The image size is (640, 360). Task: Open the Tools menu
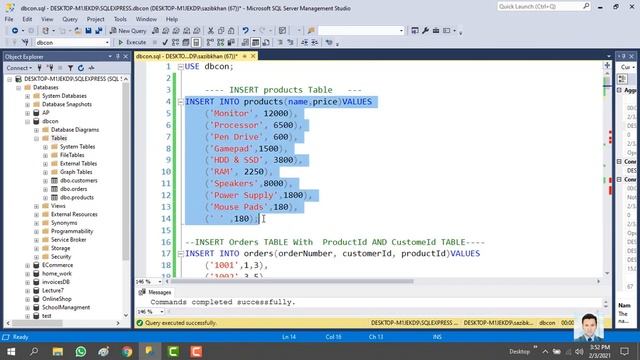pos(120,19)
